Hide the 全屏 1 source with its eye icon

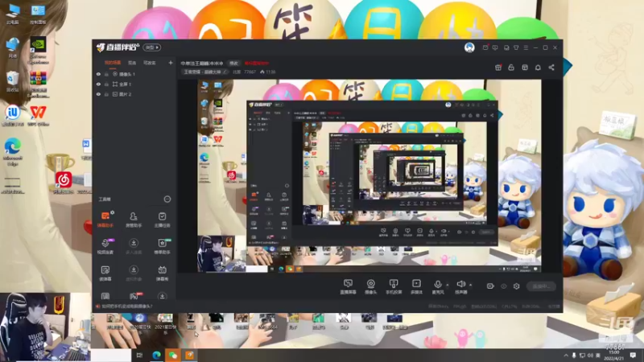98,84
